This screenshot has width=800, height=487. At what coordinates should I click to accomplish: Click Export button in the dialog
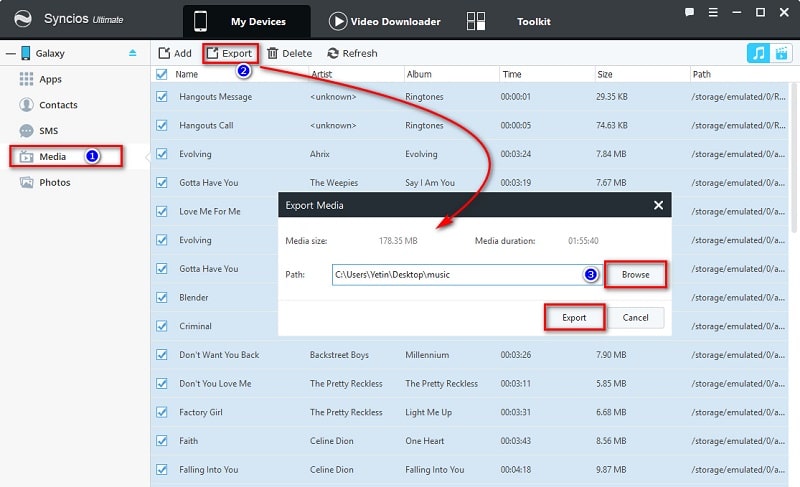574,317
